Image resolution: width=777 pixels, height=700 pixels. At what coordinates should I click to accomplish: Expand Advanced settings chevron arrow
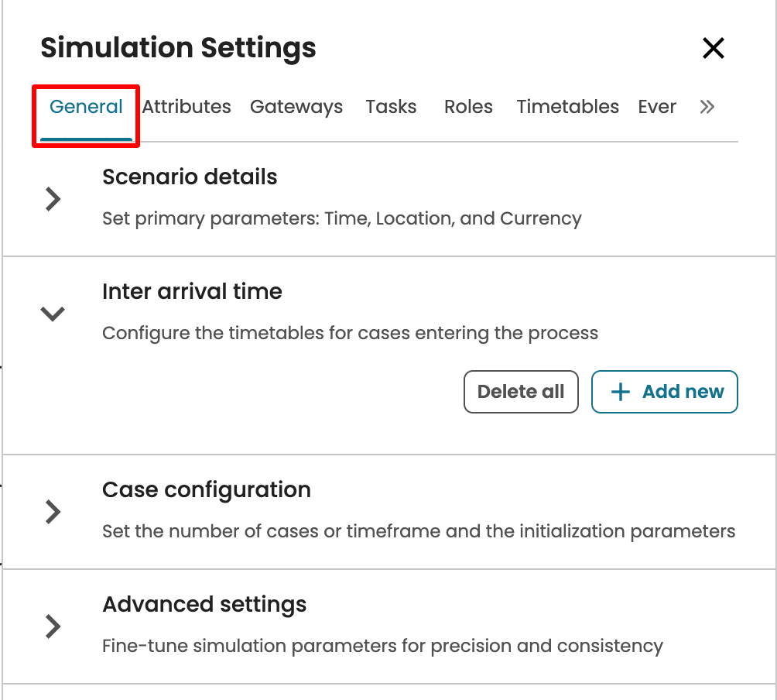click(53, 626)
